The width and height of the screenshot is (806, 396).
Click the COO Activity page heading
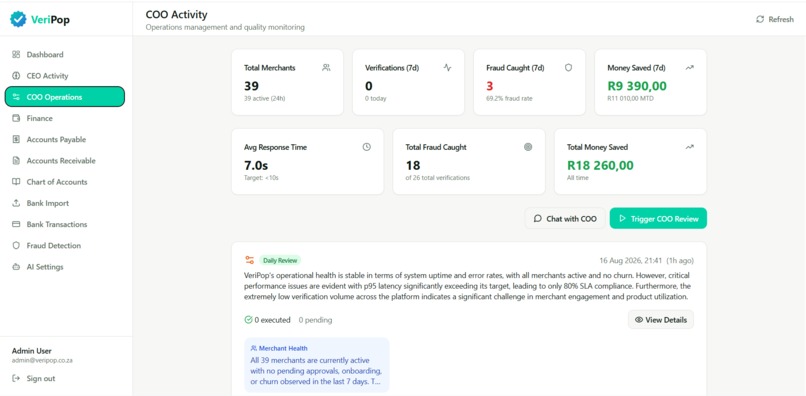pyautogui.click(x=176, y=15)
